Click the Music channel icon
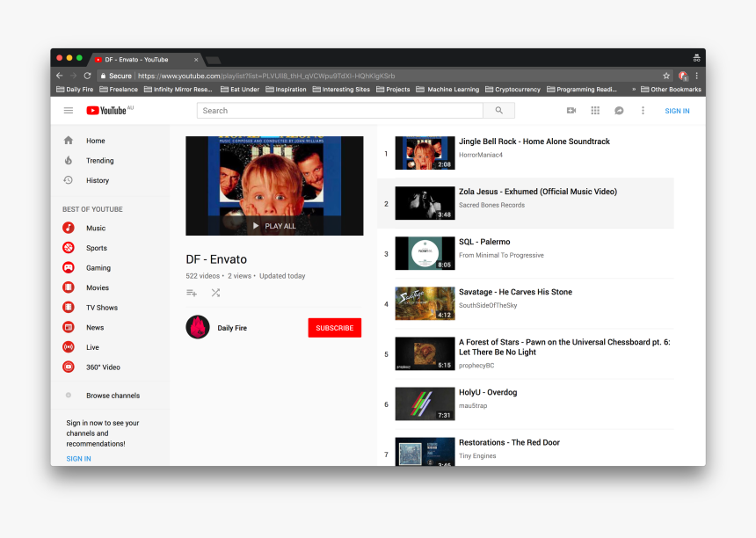This screenshot has height=538, width=756. point(69,228)
